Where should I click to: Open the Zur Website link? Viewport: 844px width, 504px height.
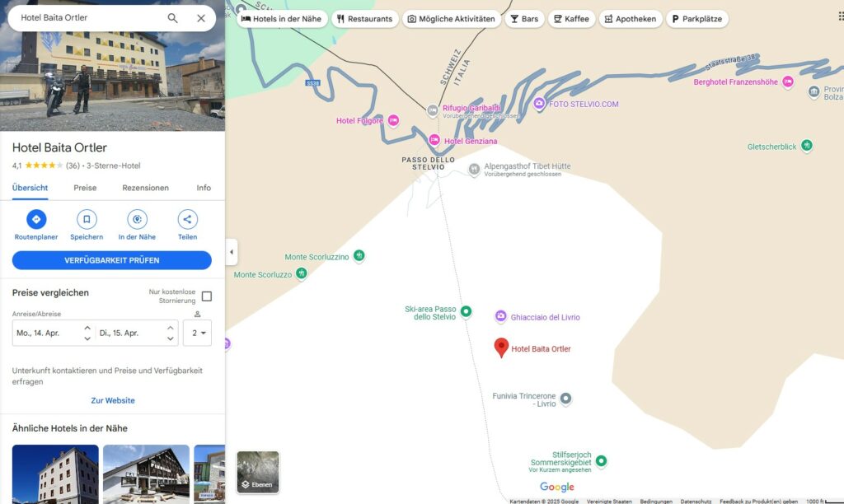113,400
